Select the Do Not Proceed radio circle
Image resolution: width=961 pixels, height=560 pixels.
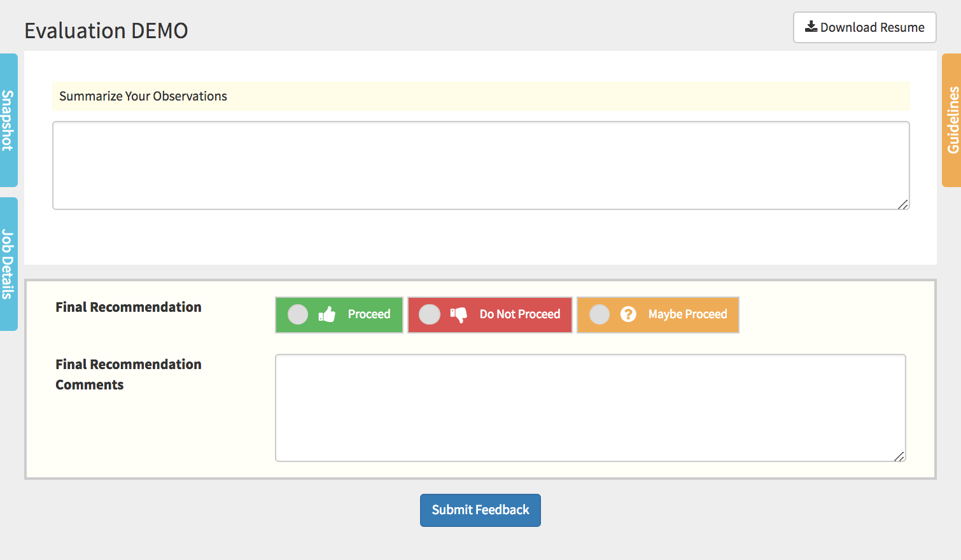[430, 314]
